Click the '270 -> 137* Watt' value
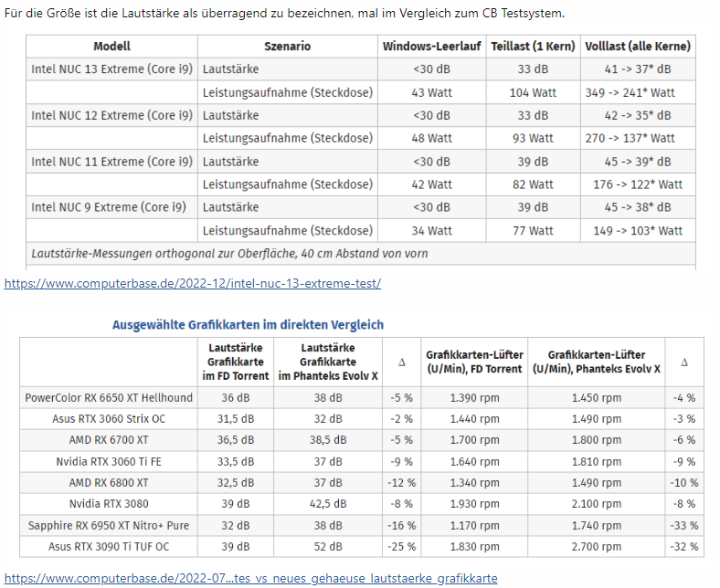 click(x=630, y=138)
